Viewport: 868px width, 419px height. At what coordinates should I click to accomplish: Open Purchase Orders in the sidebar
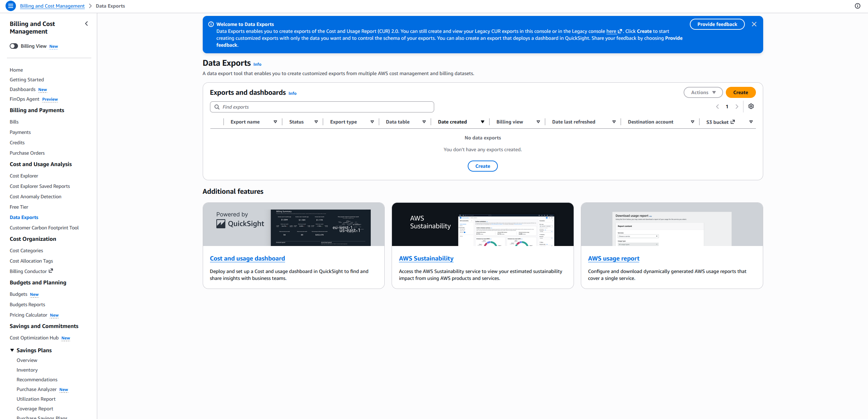click(x=27, y=153)
